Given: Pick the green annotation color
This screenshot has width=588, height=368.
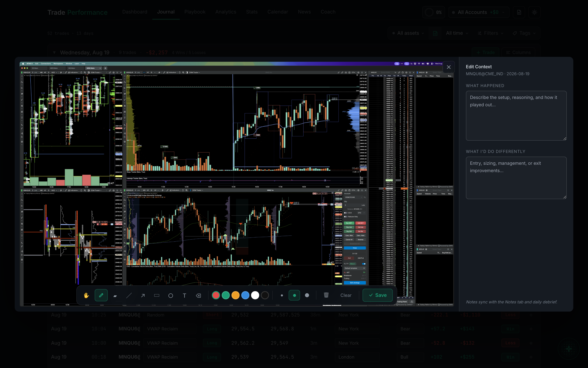Looking at the screenshot, I should tap(226, 295).
